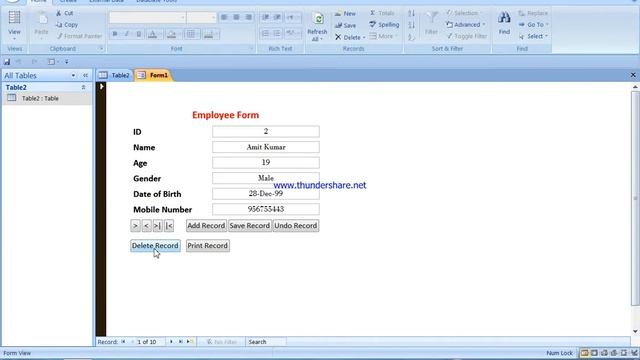Clear all sorts icon
The image size is (640, 360).
click(x=411, y=37)
